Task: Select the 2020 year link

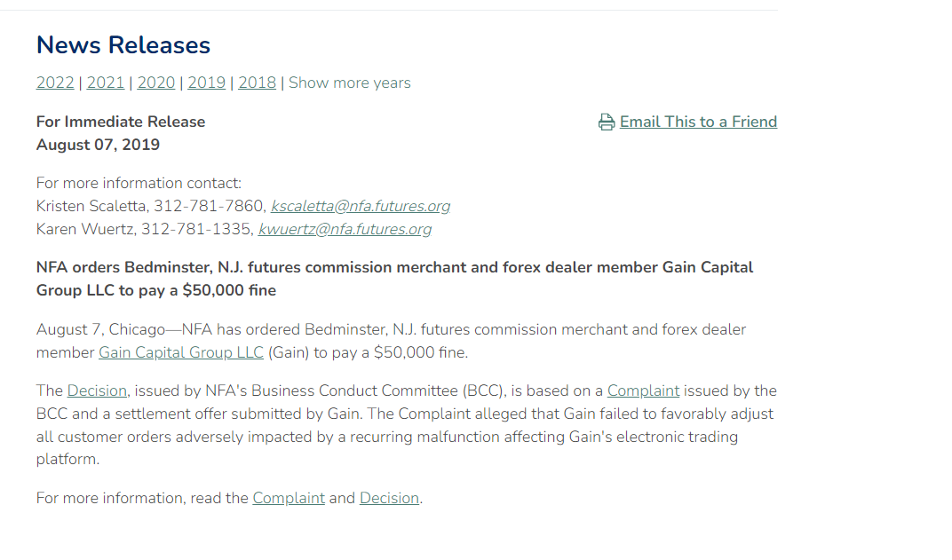Action: point(156,83)
